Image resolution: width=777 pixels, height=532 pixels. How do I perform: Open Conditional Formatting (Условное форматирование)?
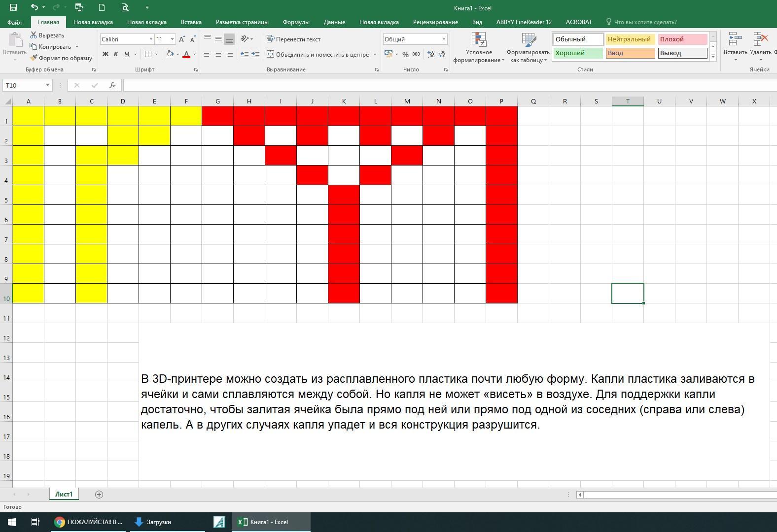tap(479, 47)
